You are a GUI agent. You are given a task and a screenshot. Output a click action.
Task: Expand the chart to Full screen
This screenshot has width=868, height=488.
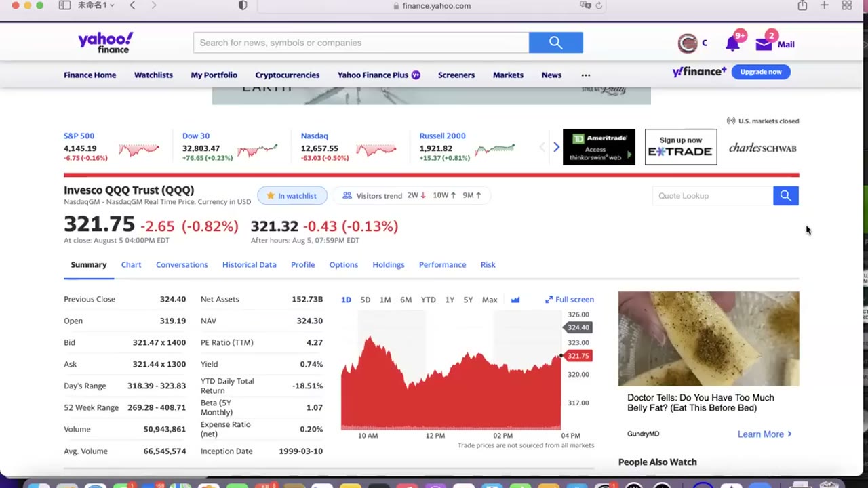(570, 300)
